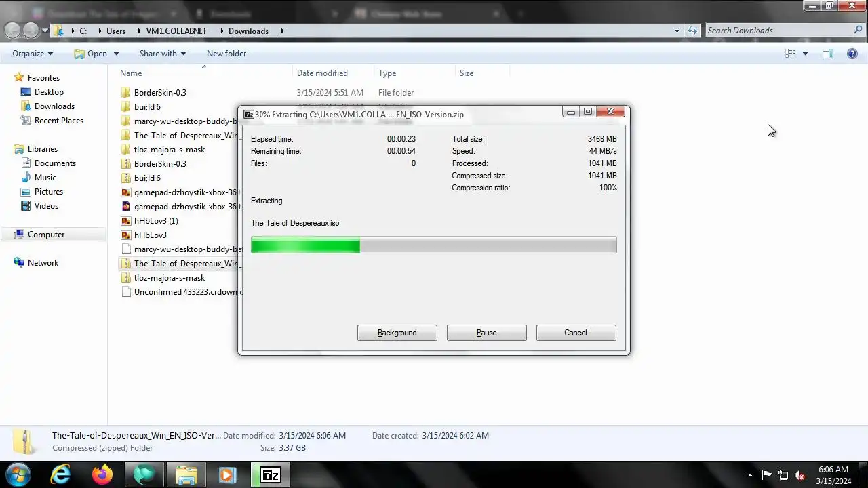Sort by the Name column header

(x=131, y=73)
